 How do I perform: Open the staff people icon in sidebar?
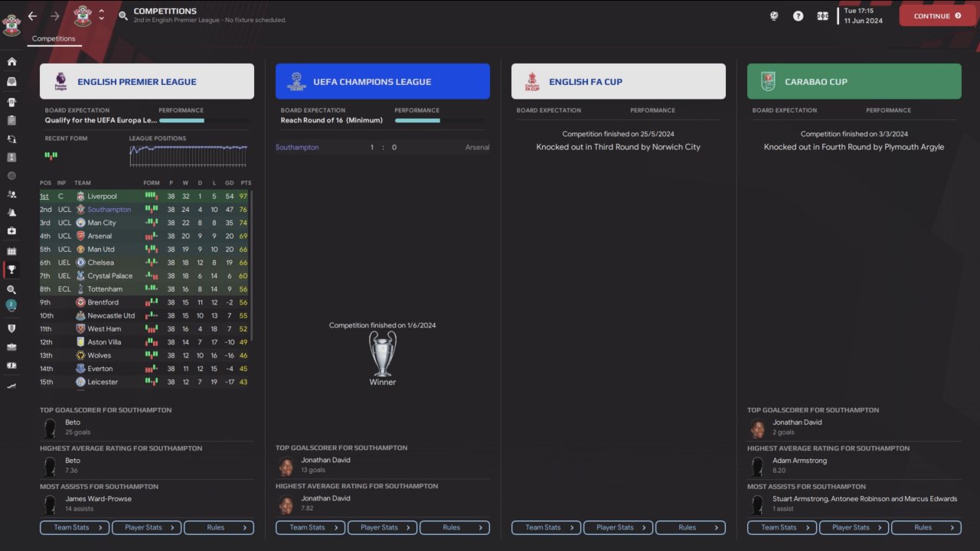11,194
